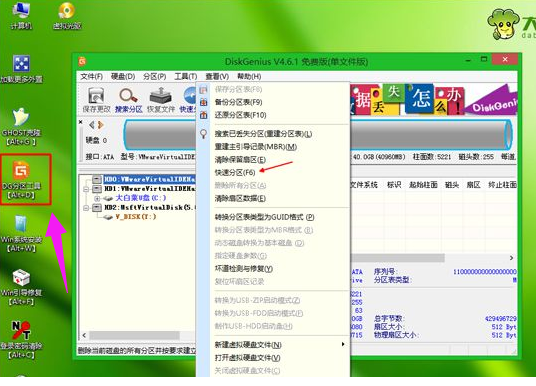Select V_DISK (Y:) tree row

point(136,217)
